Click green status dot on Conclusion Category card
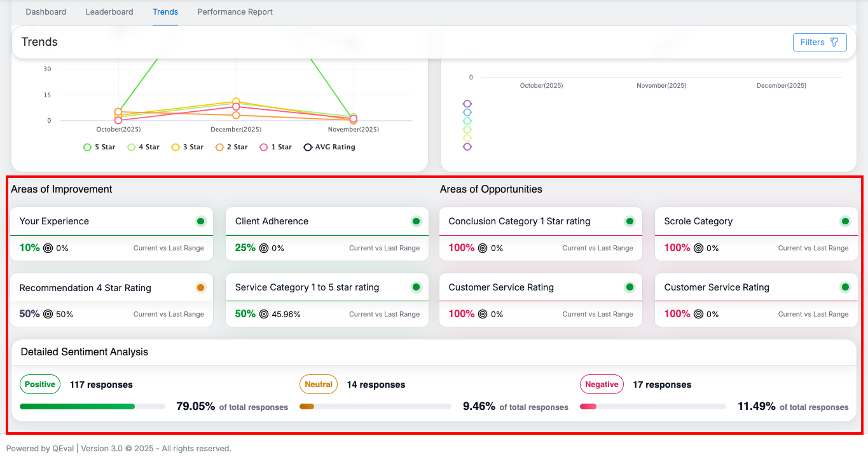Image resolution: width=868 pixels, height=457 pixels. point(630,221)
